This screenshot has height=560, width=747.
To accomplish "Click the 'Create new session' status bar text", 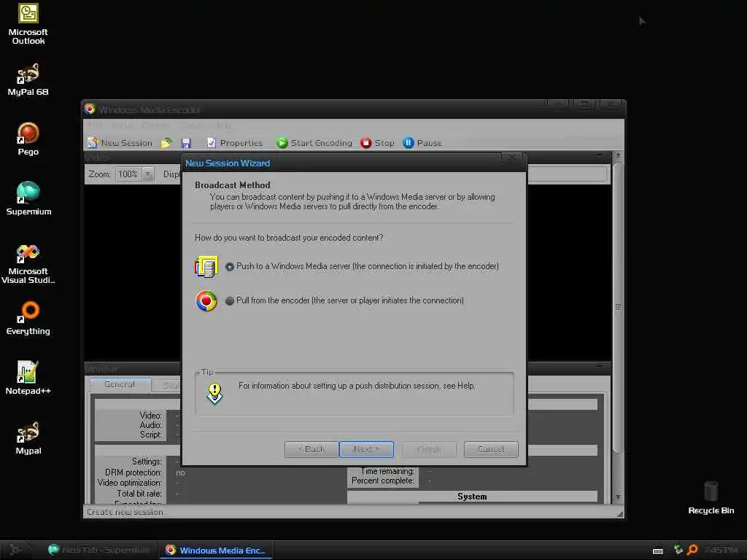I will 125,512.
